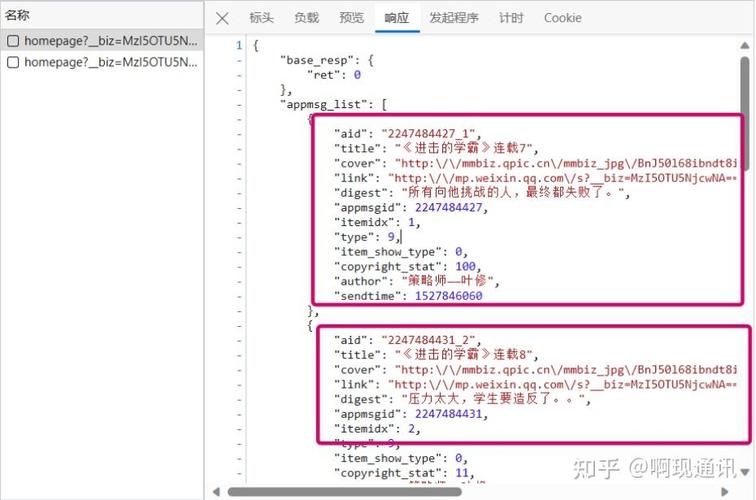This screenshot has height=500, width=756.
Task: Click the title line ending in 连载8
Action: click(436, 354)
